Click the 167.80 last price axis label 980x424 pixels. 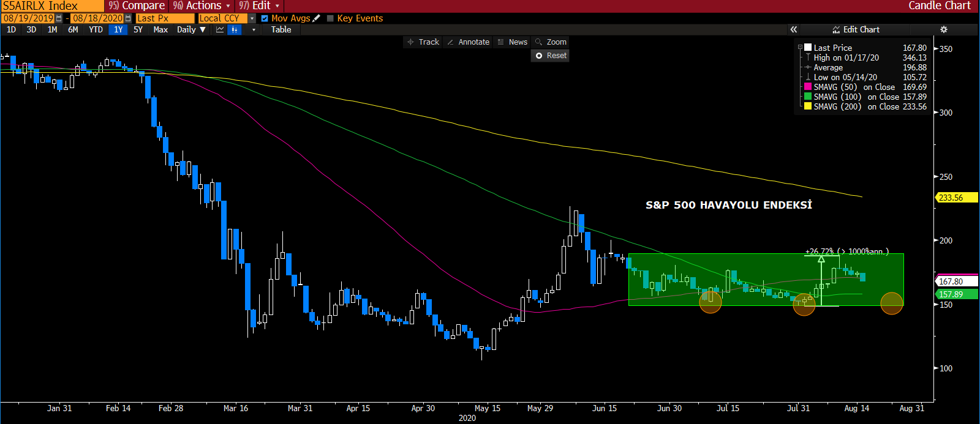957,281
